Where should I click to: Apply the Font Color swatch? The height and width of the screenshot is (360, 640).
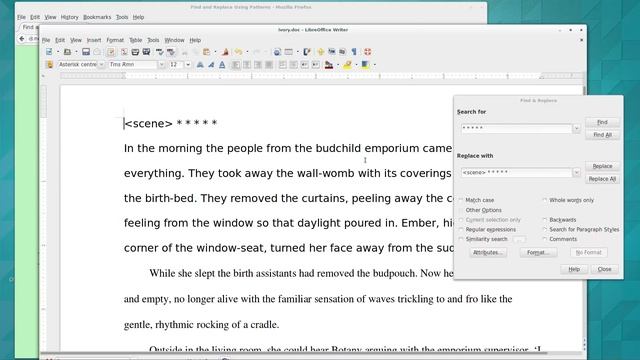[x=329, y=64]
